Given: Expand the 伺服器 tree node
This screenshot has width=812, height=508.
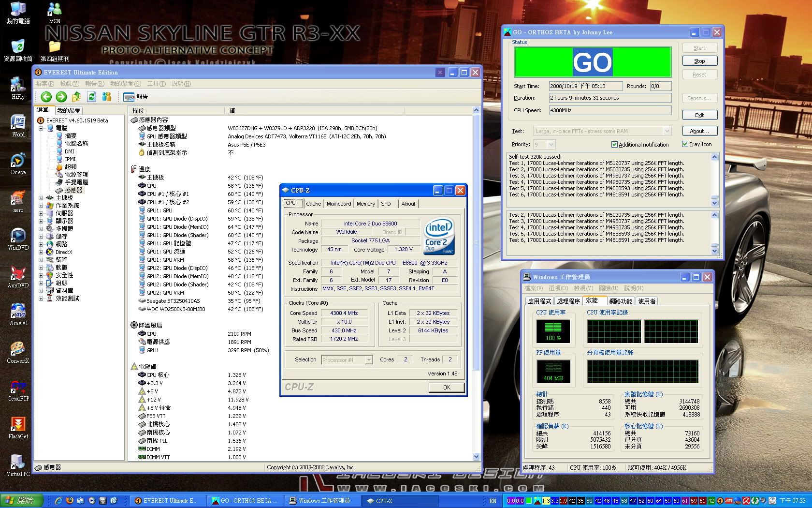Looking at the screenshot, I should click(x=41, y=213).
